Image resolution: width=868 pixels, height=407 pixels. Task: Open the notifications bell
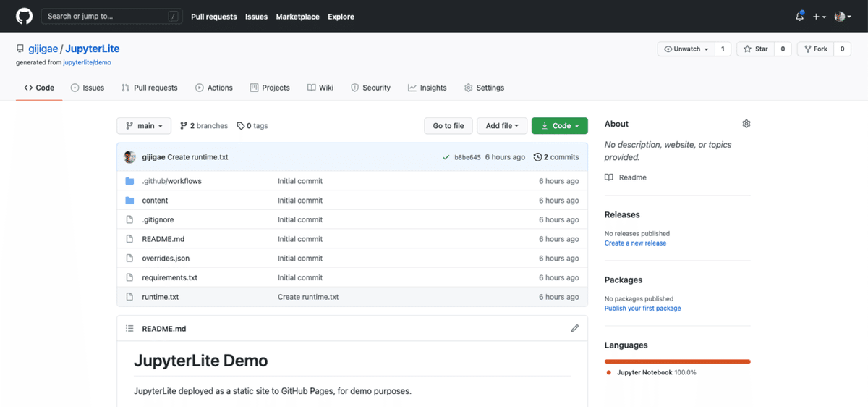pos(799,17)
